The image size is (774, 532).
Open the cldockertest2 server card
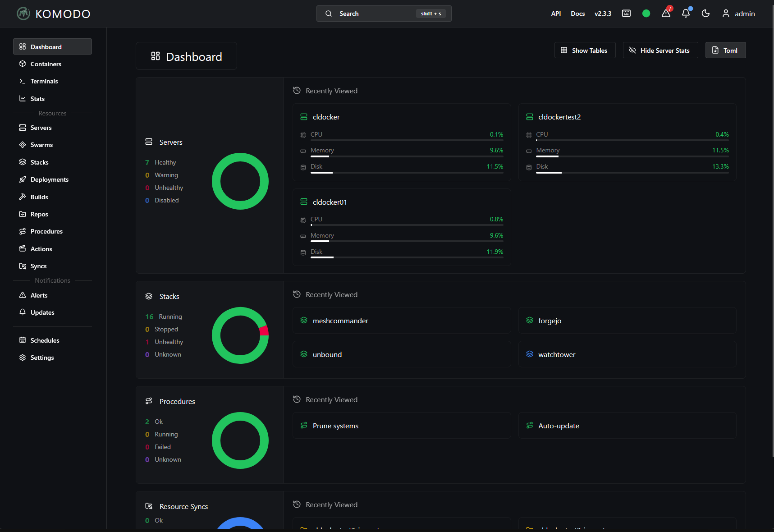coord(627,142)
